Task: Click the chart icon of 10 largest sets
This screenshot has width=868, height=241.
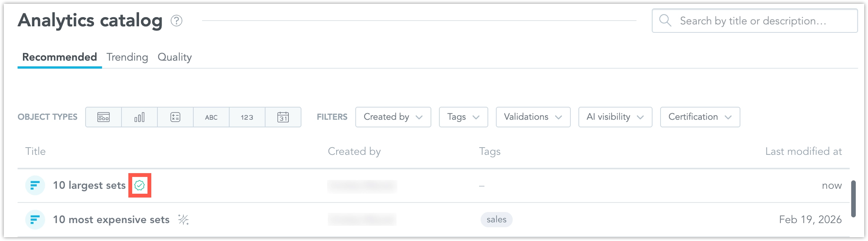Action: tap(35, 185)
